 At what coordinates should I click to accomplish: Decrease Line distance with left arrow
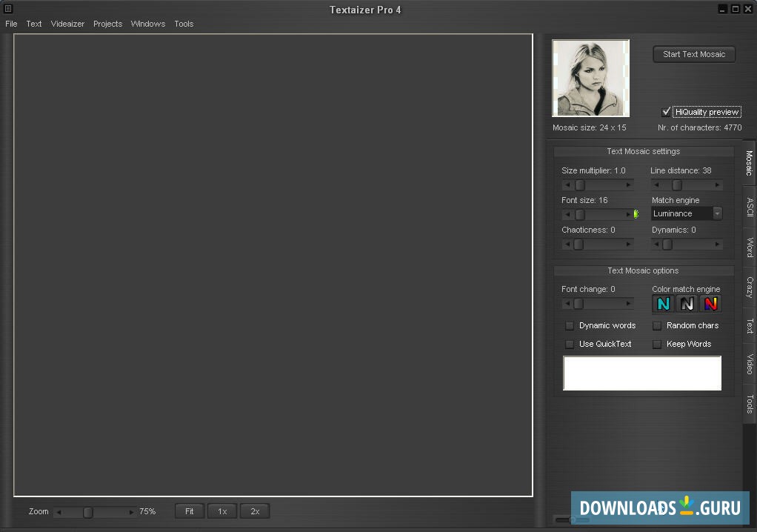tap(656, 185)
